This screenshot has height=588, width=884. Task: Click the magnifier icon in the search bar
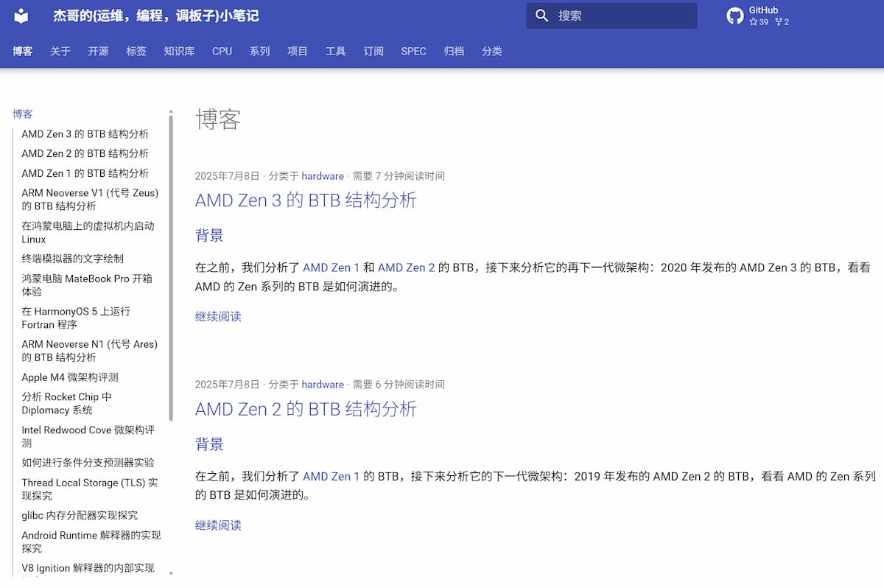click(x=540, y=15)
